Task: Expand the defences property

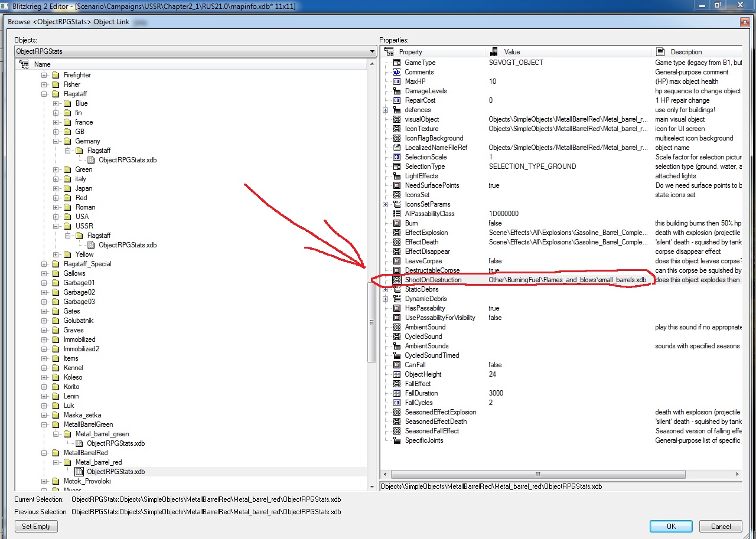Action: click(385, 110)
